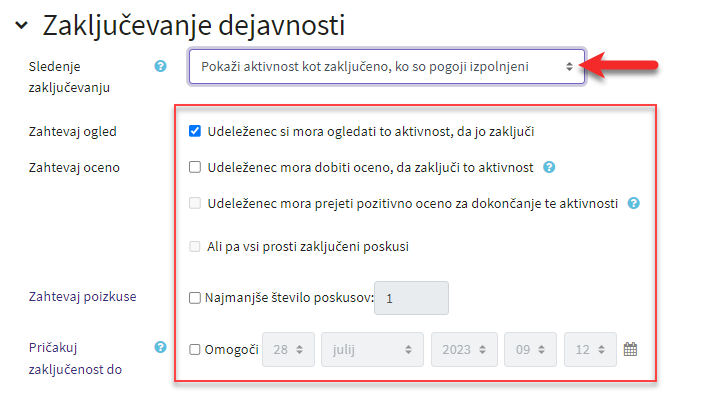Open the completion tracking dropdown
This screenshot has height=394, width=704.
(x=387, y=67)
